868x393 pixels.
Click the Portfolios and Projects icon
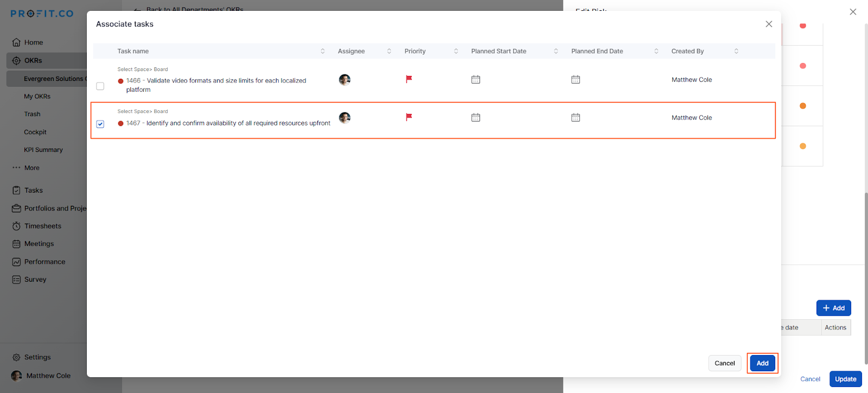pos(16,208)
